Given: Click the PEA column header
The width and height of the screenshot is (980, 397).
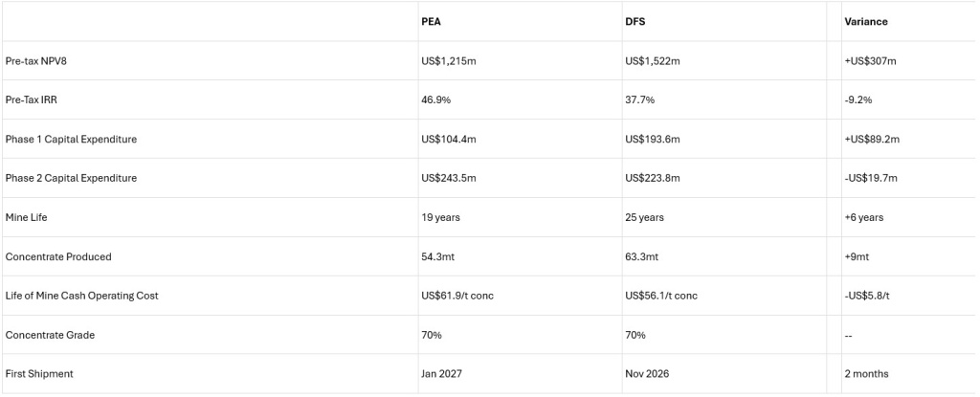Looking at the screenshot, I should [x=432, y=22].
